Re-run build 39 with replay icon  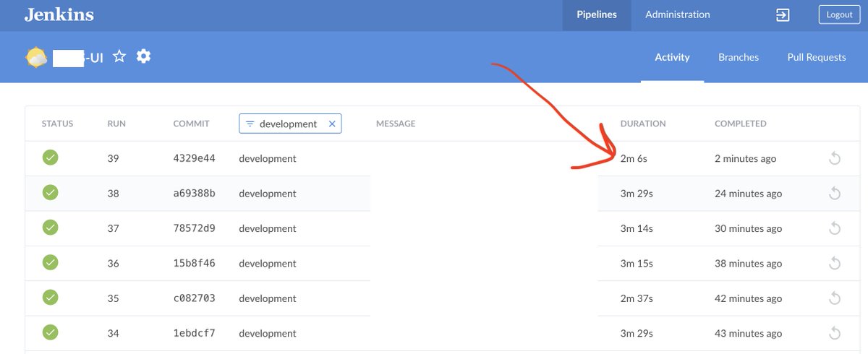[x=834, y=159]
